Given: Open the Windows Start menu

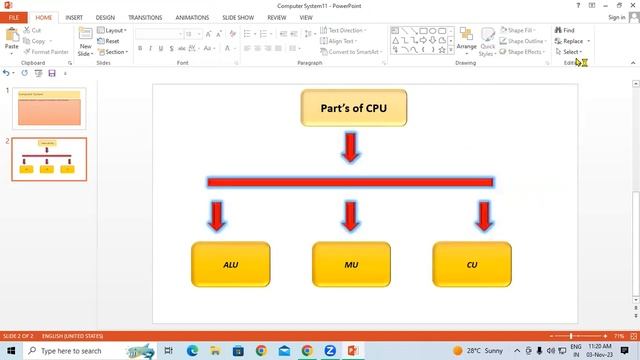Looking at the screenshot, I should [11, 351].
